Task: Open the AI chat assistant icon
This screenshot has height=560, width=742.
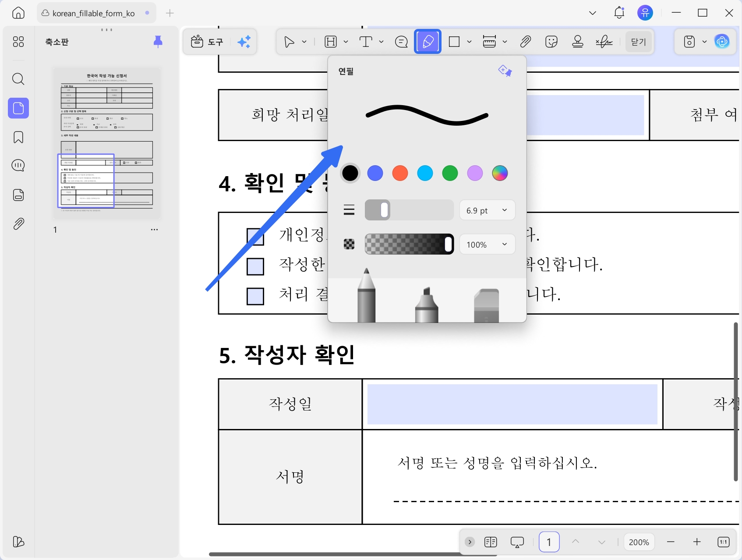Action: point(722,42)
